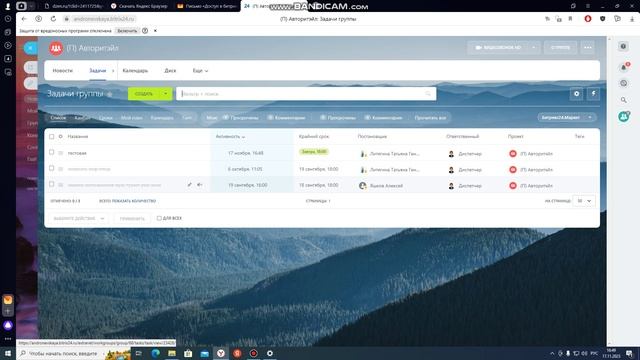
Task: Toggle the select-all checkbox in table header
Action: 51,136
